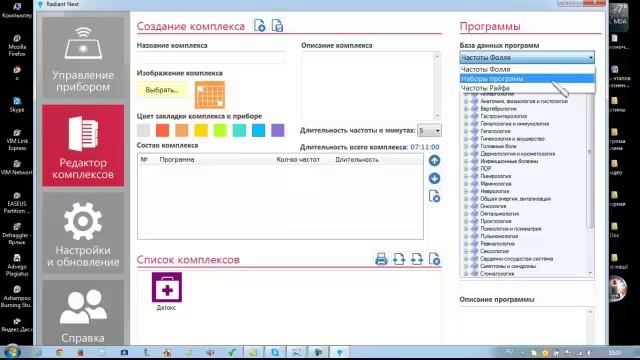640x360 pixels.
Task: Move the selected program down with the arrow icon
Action: coord(434,178)
